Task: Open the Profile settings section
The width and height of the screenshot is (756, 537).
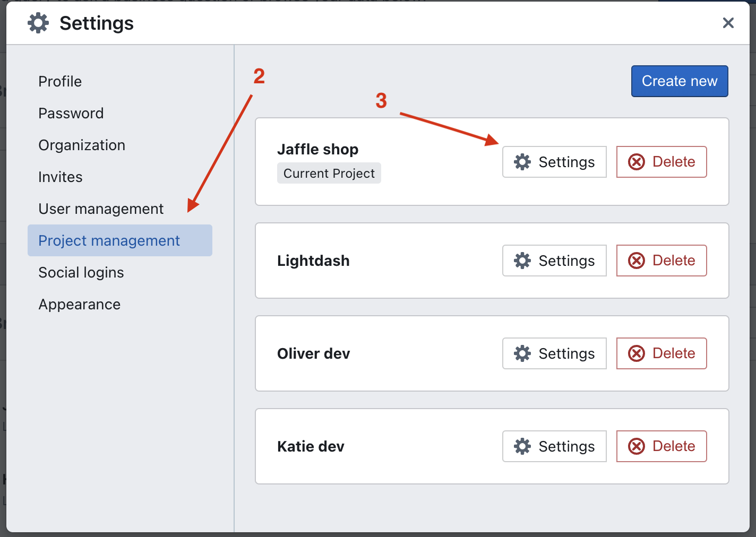Action: pos(60,81)
